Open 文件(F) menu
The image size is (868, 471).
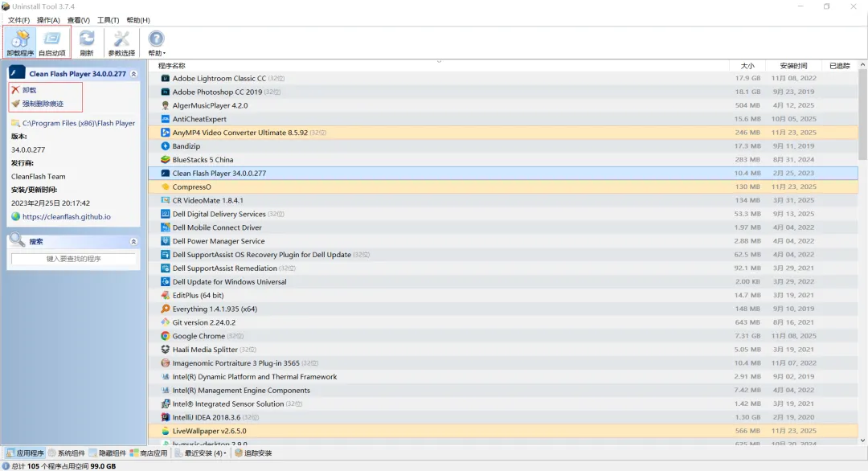pos(18,20)
